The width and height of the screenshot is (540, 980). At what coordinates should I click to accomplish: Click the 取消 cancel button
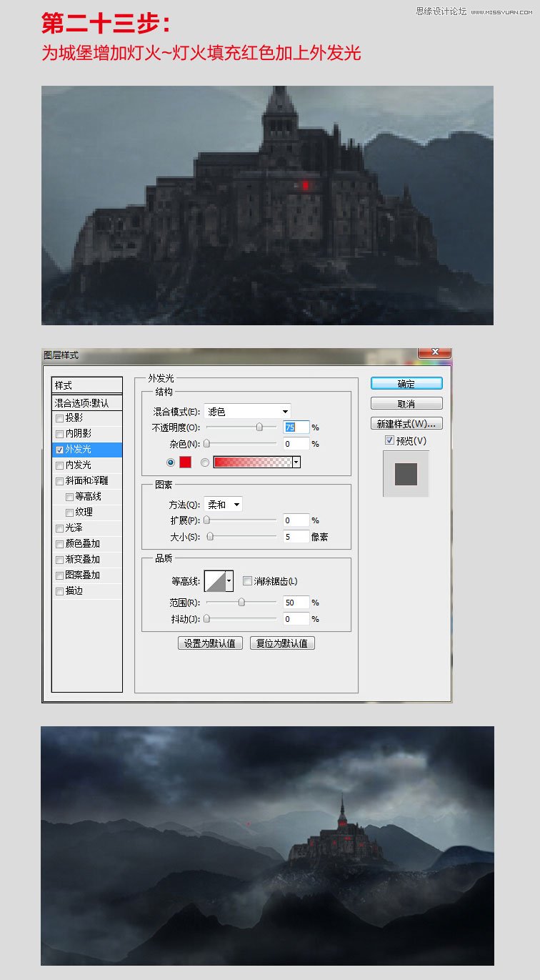pyautogui.click(x=406, y=404)
